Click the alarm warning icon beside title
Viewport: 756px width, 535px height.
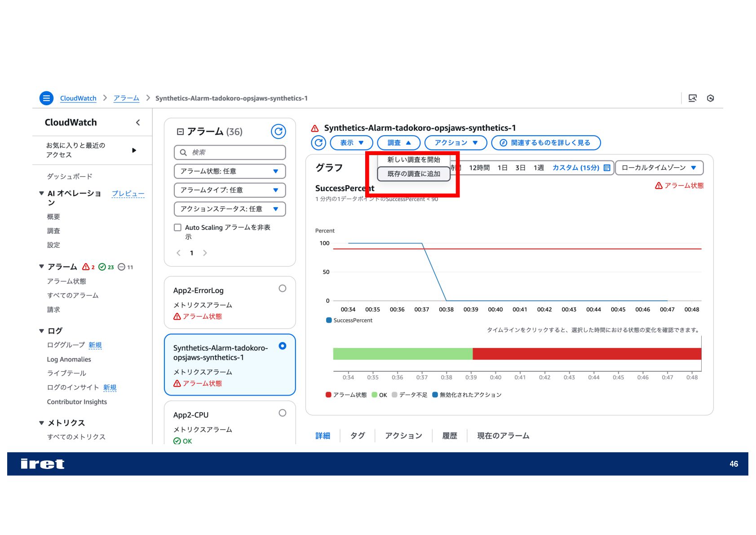315,128
